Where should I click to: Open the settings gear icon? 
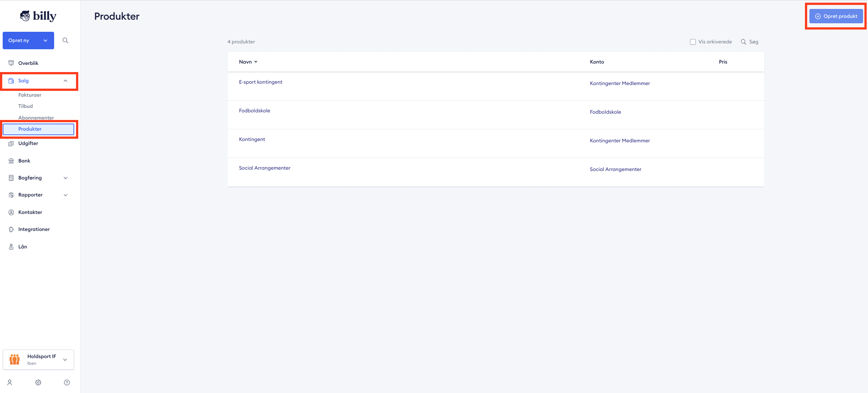(38, 383)
